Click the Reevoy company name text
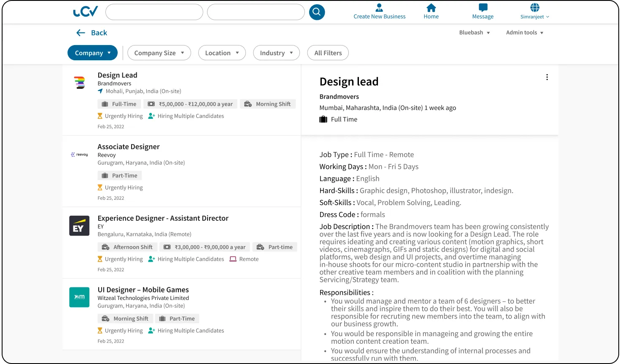The height and width of the screenshot is (364, 620). pos(106,155)
